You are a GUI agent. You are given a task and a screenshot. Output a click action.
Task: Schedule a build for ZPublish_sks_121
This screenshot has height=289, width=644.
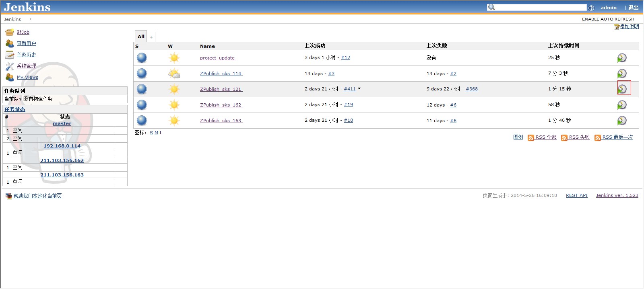tap(622, 89)
